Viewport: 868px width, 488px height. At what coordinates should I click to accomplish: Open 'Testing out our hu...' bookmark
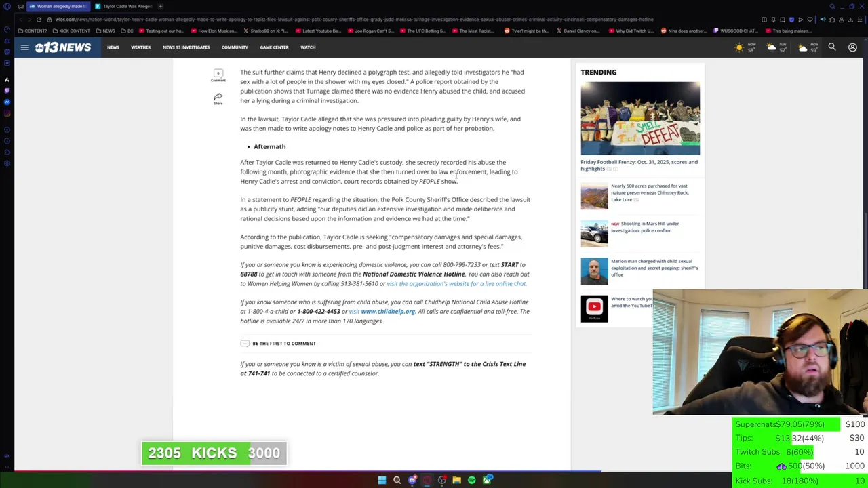click(162, 30)
